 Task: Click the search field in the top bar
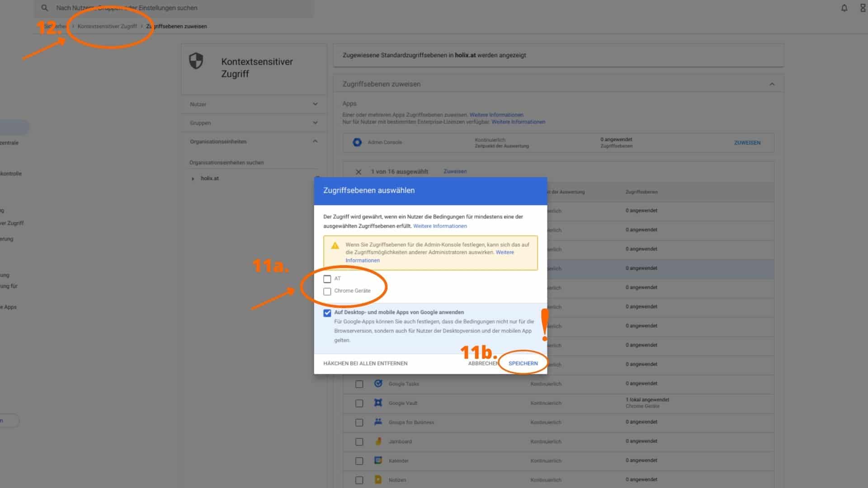pos(181,8)
